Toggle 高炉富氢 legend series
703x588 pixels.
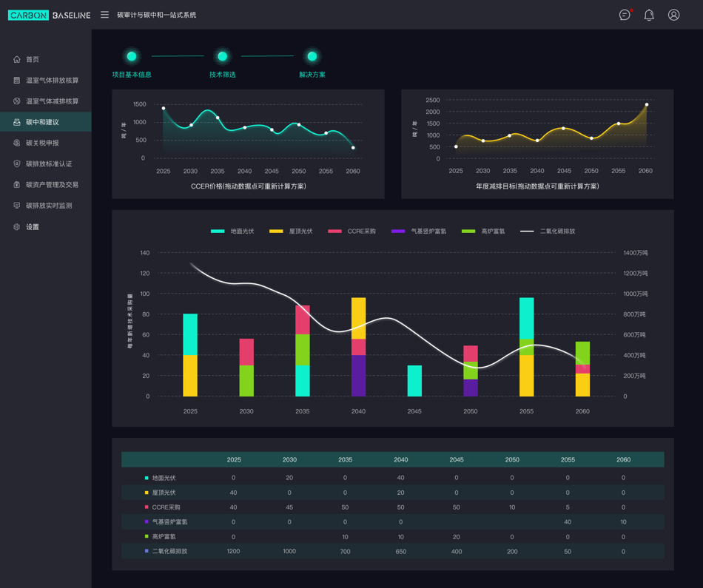483,232
